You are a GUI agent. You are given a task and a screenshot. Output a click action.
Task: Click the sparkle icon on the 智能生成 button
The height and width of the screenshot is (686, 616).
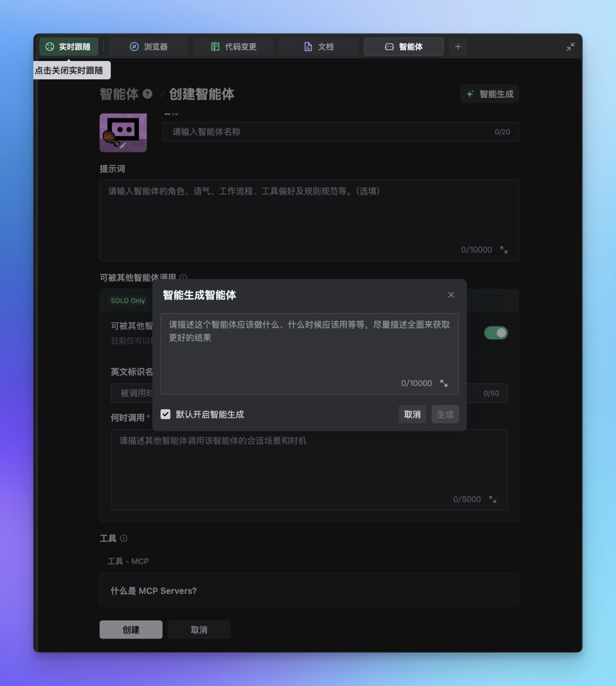[469, 94]
